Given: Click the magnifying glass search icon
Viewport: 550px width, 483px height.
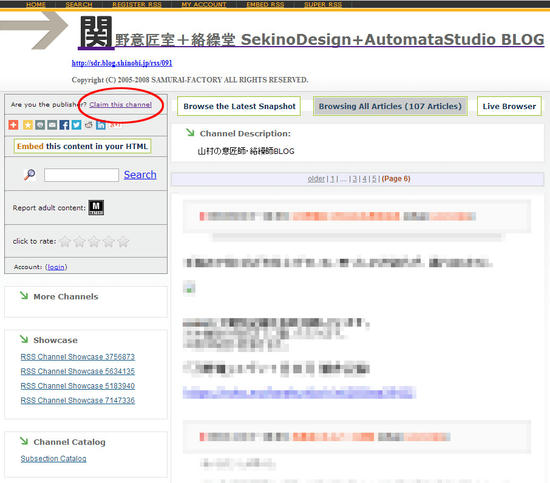Looking at the screenshot, I should click(30, 174).
